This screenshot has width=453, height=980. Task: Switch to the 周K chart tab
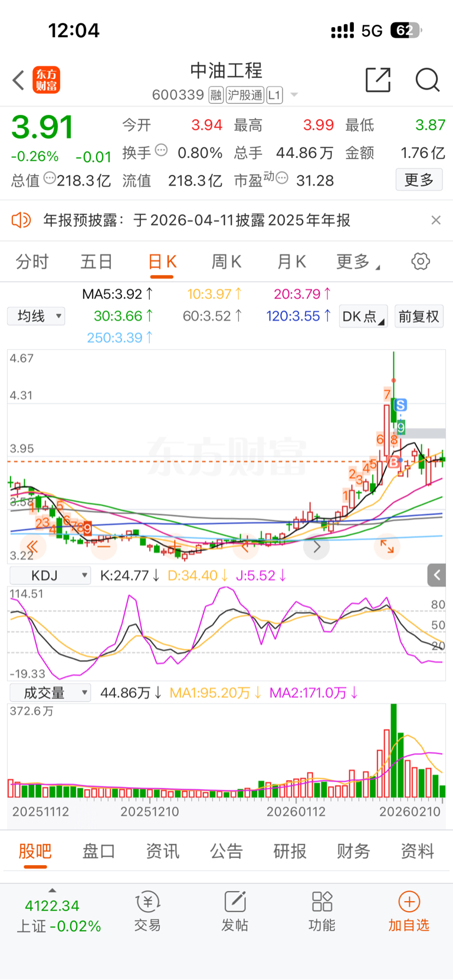[226, 262]
